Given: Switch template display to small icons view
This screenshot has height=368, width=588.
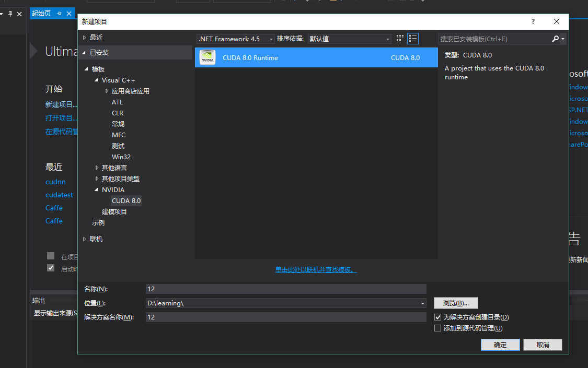Looking at the screenshot, I should 400,39.
